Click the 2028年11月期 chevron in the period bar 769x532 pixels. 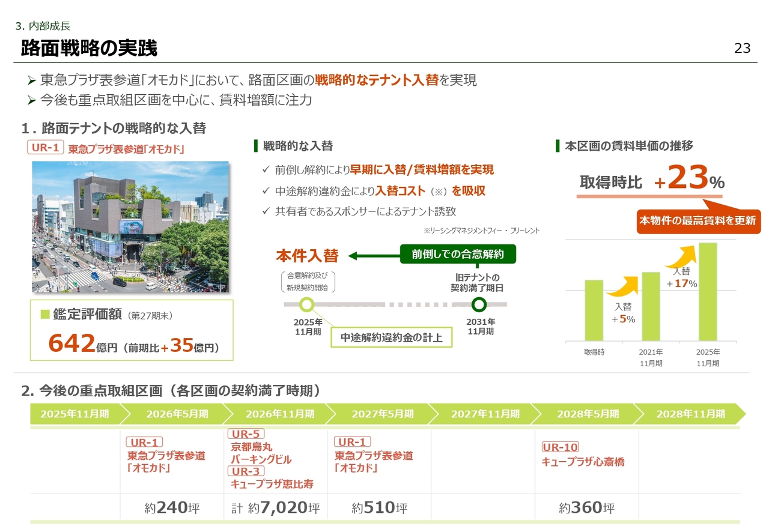pyautogui.click(x=691, y=414)
